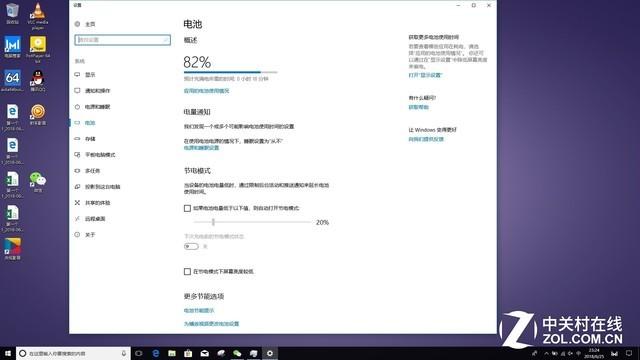Click the Settings gear taskbar button
Image resolution: width=640 pixels, height=360 pixels.
[270, 353]
